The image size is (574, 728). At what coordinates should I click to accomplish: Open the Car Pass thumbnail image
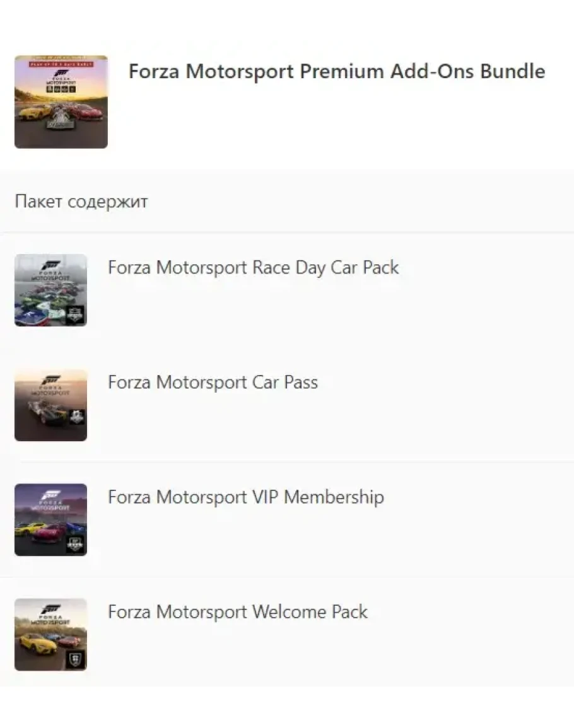[x=50, y=405]
